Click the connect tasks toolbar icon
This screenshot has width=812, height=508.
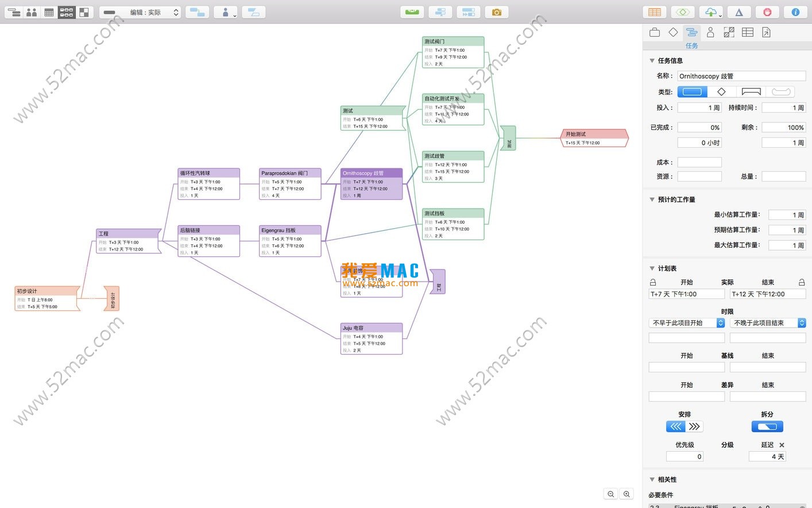(198, 12)
